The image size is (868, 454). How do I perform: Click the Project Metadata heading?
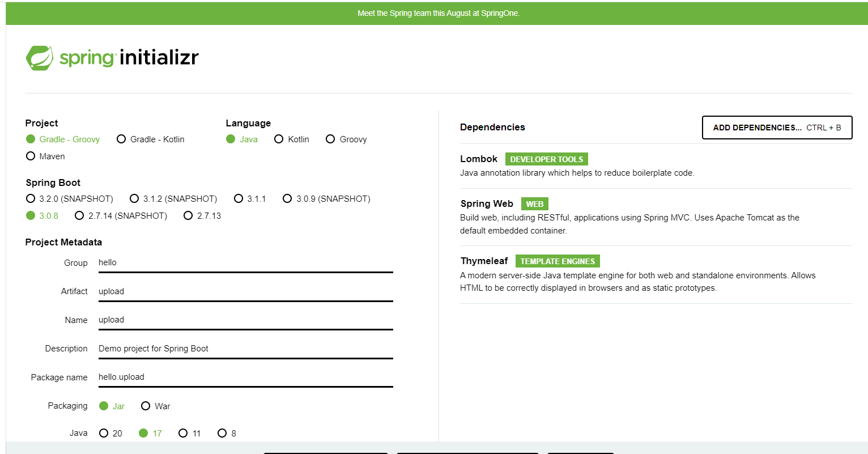click(64, 243)
